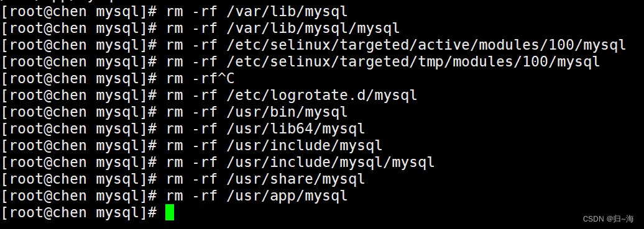Click the '/usr/share/mysql' path text
The height and width of the screenshot is (229, 644).
[x=295, y=179]
